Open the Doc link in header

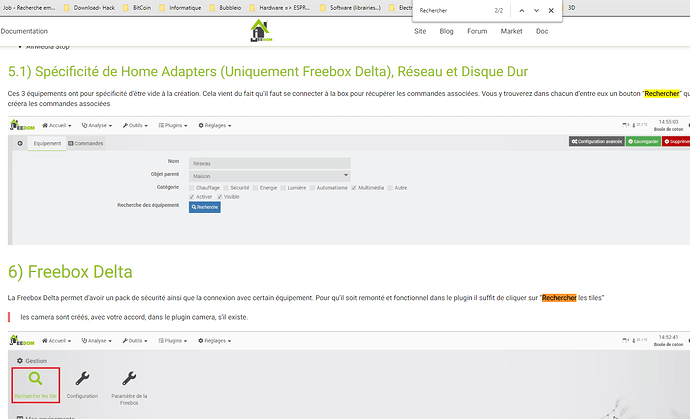[x=542, y=31]
